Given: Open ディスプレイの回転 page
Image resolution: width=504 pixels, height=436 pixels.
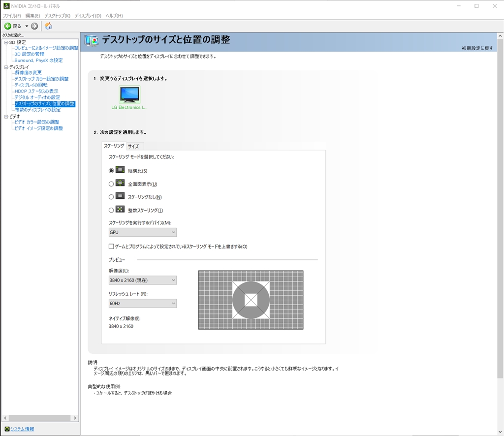Looking at the screenshot, I should (x=31, y=85).
